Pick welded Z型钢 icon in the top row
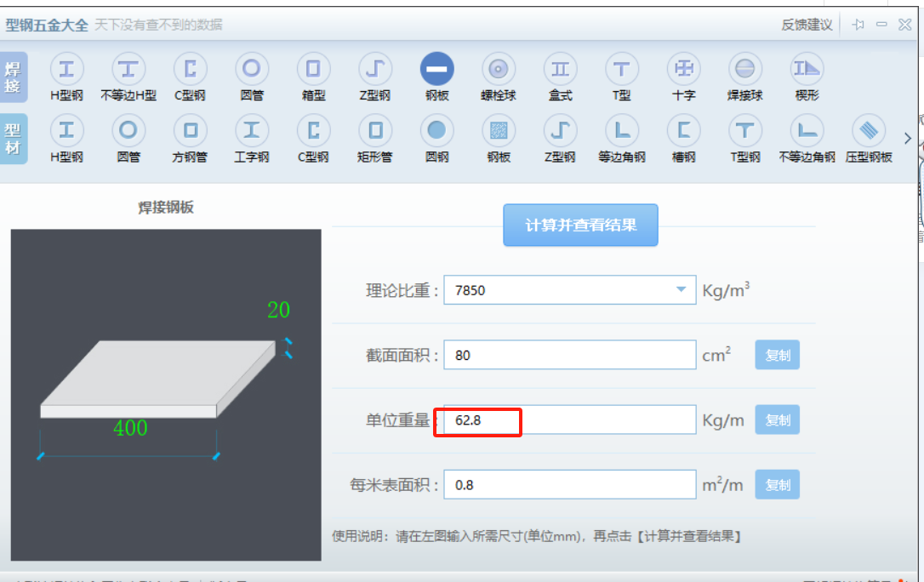924x582 pixels. (374, 70)
